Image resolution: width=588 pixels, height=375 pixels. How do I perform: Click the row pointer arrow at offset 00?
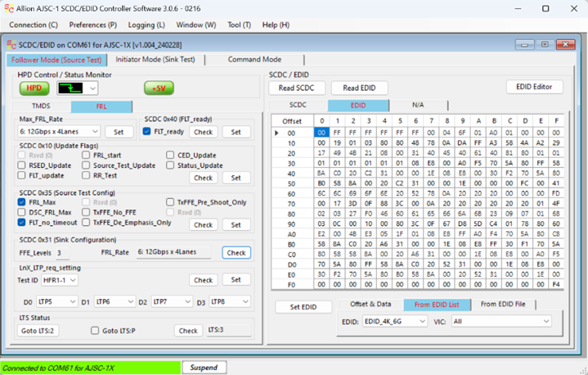(276, 133)
